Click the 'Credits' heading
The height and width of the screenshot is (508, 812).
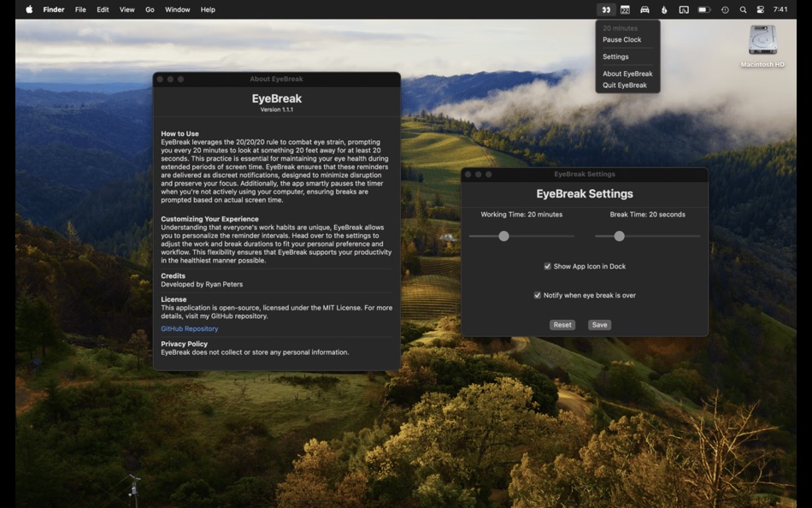point(173,275)
